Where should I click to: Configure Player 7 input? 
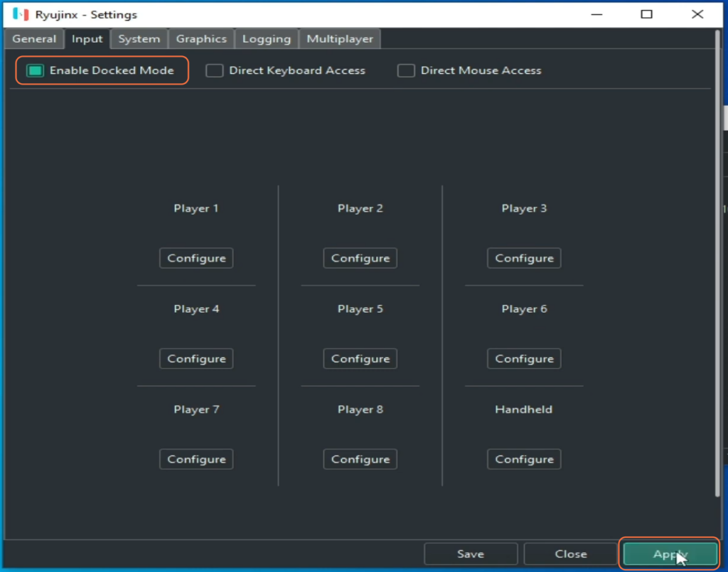point(196,459)
